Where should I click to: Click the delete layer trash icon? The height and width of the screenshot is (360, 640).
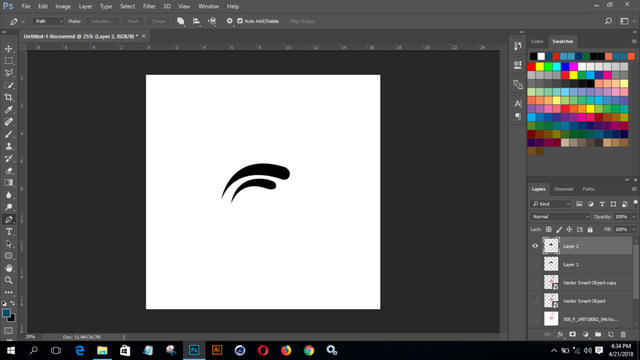tap(623, 335)
